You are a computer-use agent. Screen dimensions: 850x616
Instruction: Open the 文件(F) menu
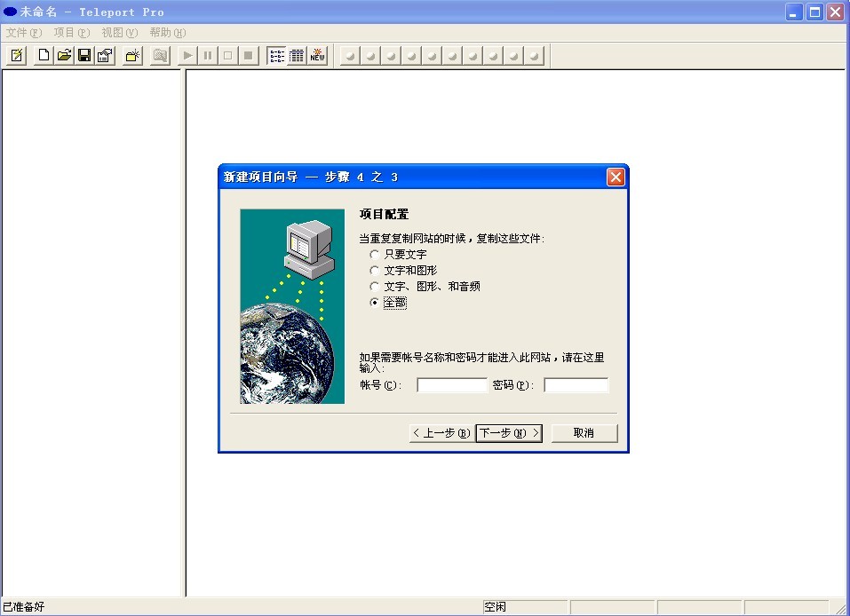[x=24, y=33]
